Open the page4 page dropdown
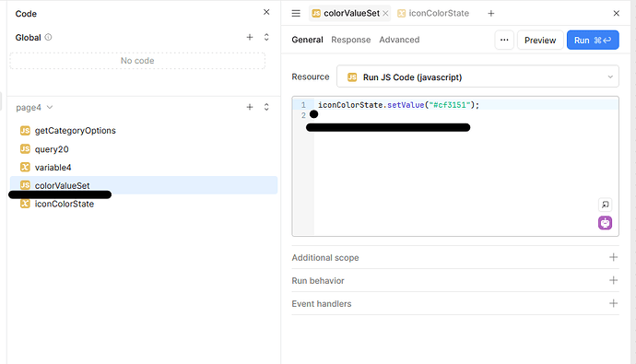This screenshot has height=364, width=636. click(34, 108)
